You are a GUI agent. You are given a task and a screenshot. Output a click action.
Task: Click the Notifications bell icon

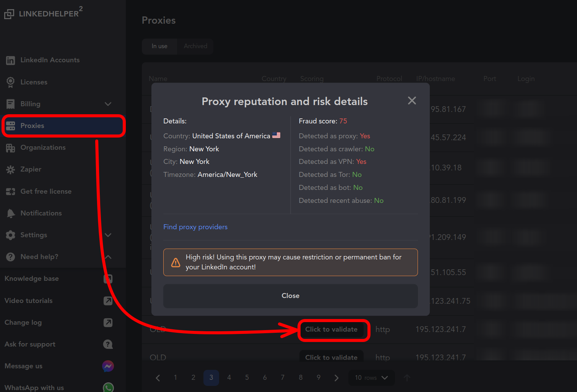[10, 213]
